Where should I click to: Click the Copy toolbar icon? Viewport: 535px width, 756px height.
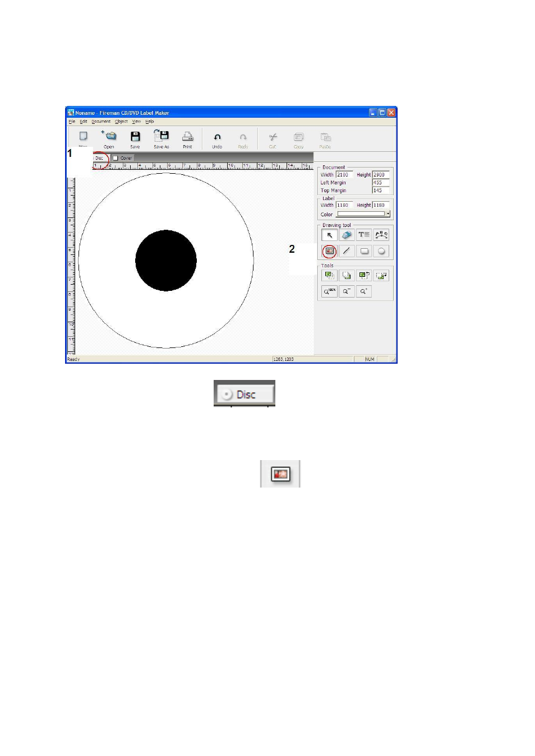(x=299, y=137)
